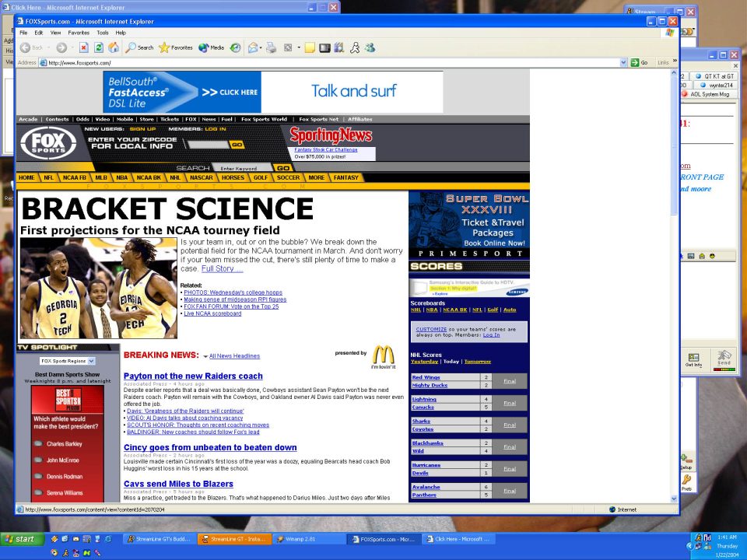Open the Tools menu
This screenshot has height=560, width=747.
(103, 33)
